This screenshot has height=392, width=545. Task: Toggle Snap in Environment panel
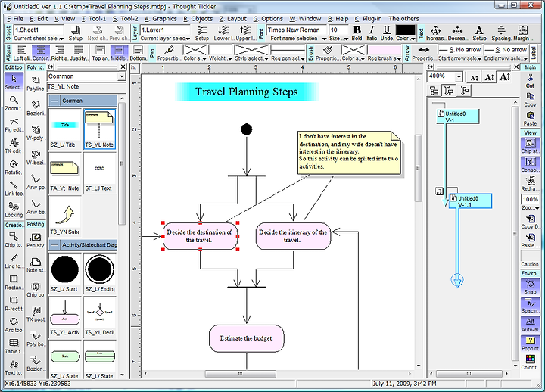530,286
